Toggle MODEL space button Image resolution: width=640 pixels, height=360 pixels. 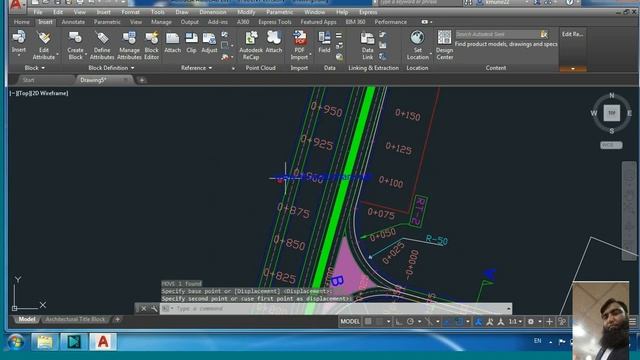coord(350,322)
